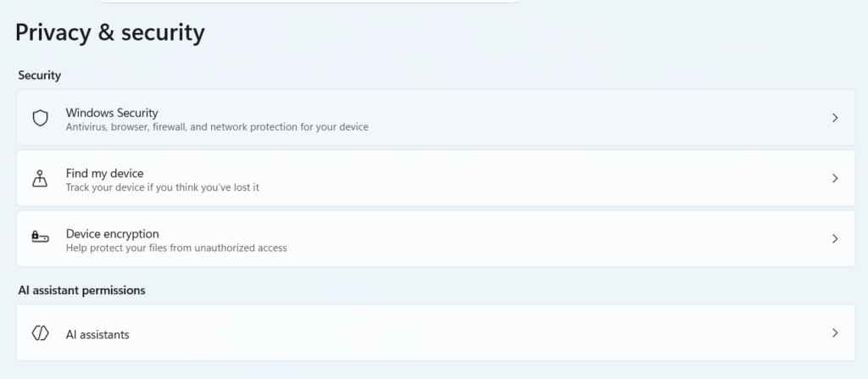
Task: Open the Device encryption title
Action: point(112,233)
